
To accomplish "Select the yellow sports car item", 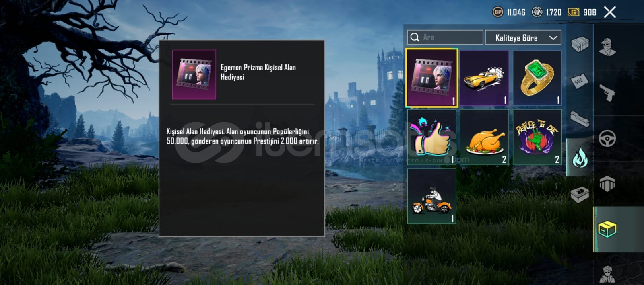I will 484,78.
